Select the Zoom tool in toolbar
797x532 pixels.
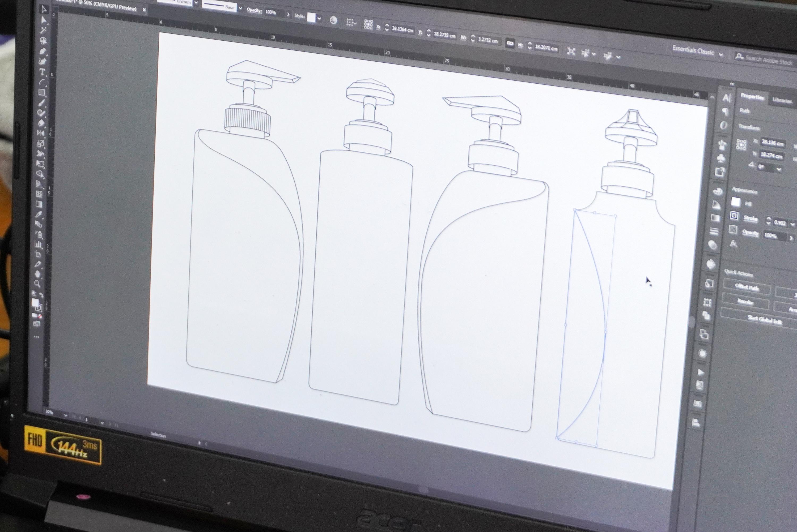click(x=37, y=284)
